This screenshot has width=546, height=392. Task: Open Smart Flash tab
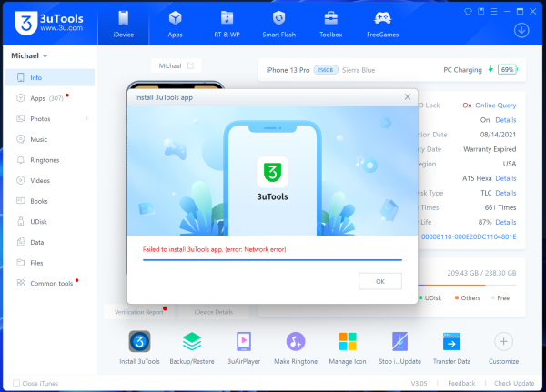(279, 25)
